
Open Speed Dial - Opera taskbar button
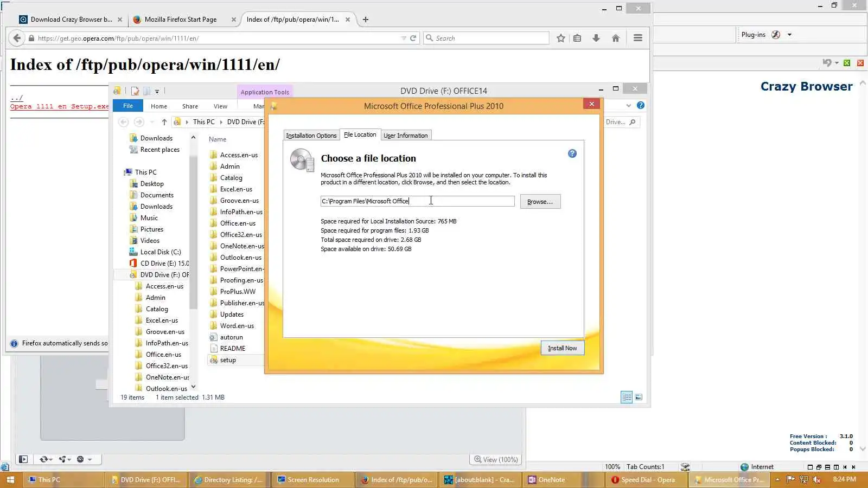tap(646, 479)
